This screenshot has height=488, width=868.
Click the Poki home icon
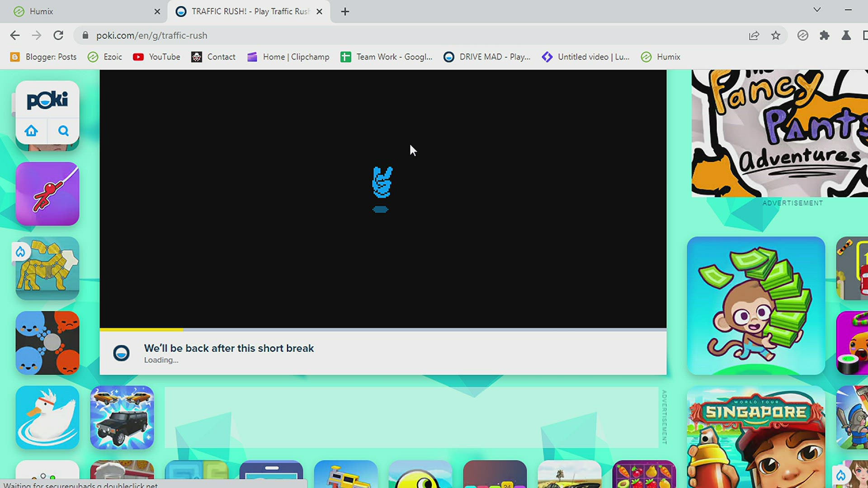pos(31,131)
